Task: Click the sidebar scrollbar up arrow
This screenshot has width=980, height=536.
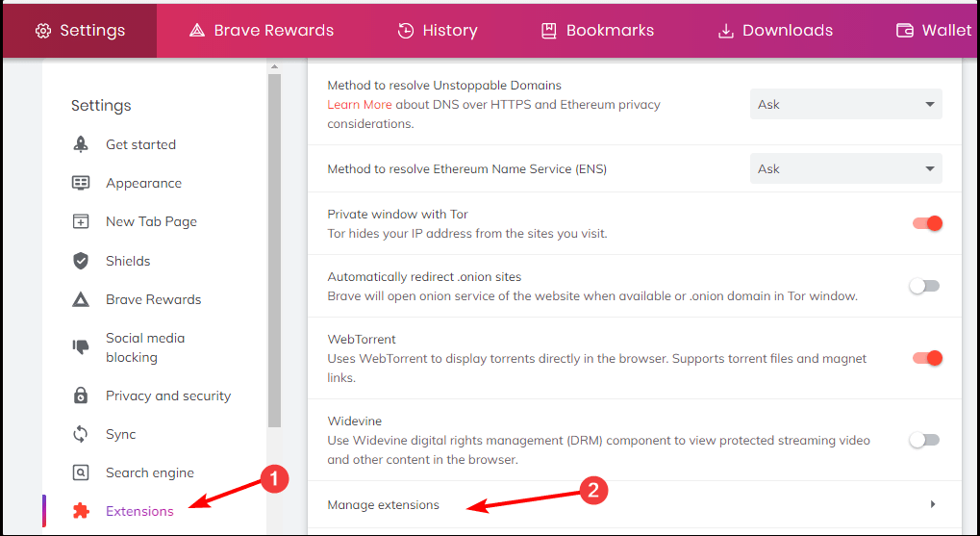Action: (x=274, y=66)
